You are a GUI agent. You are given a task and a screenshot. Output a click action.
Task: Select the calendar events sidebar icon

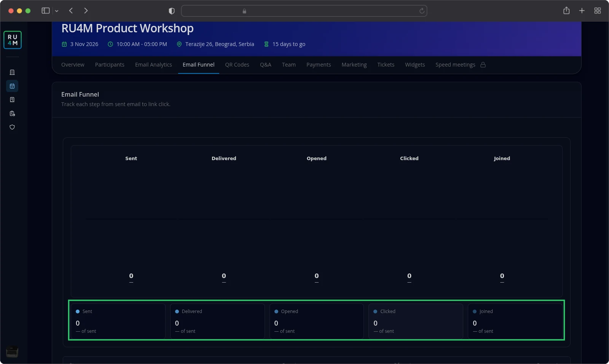click(12, 86)
